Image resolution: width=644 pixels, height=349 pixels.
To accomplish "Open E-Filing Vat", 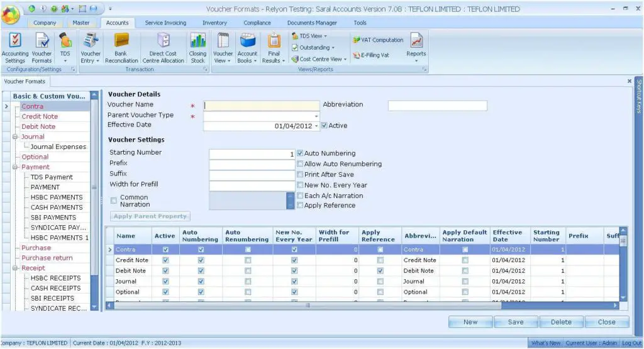I will pos(371,55).
